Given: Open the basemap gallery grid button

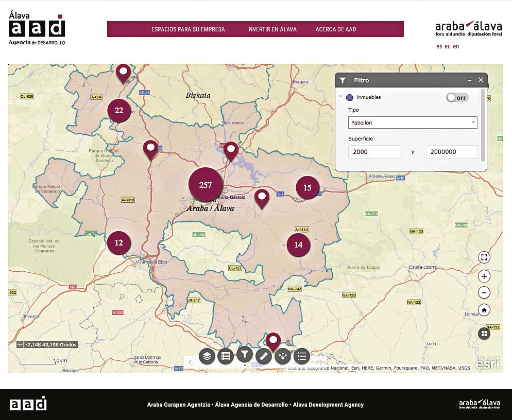Looking at the screenshot, I should pyautogui.click(x=484, y=334).
